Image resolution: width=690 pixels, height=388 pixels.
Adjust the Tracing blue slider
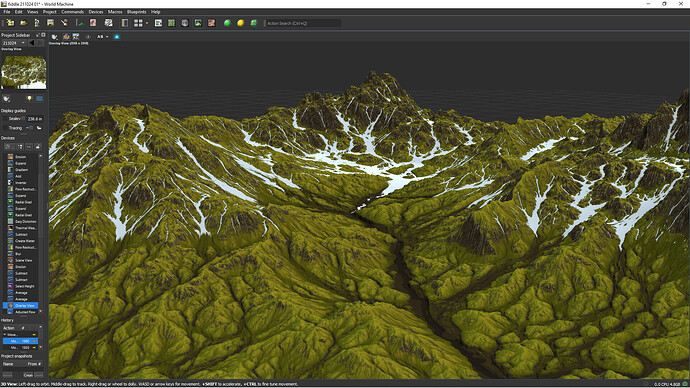coord(29,128)
